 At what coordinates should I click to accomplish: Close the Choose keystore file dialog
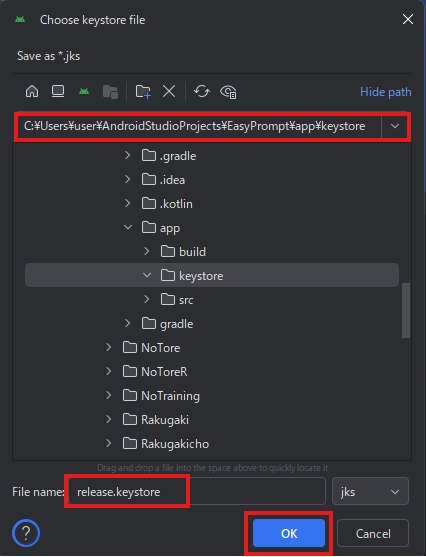(x=408, y=19)
